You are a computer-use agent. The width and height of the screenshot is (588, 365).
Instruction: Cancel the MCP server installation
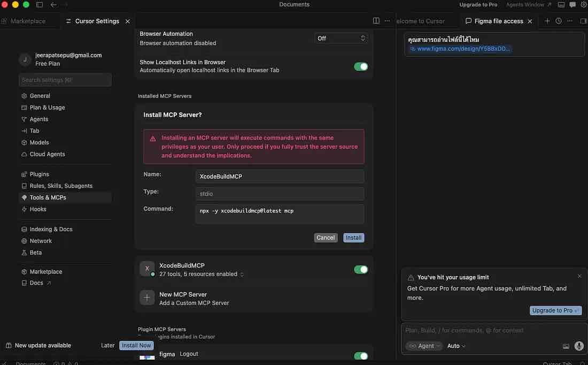326,238
